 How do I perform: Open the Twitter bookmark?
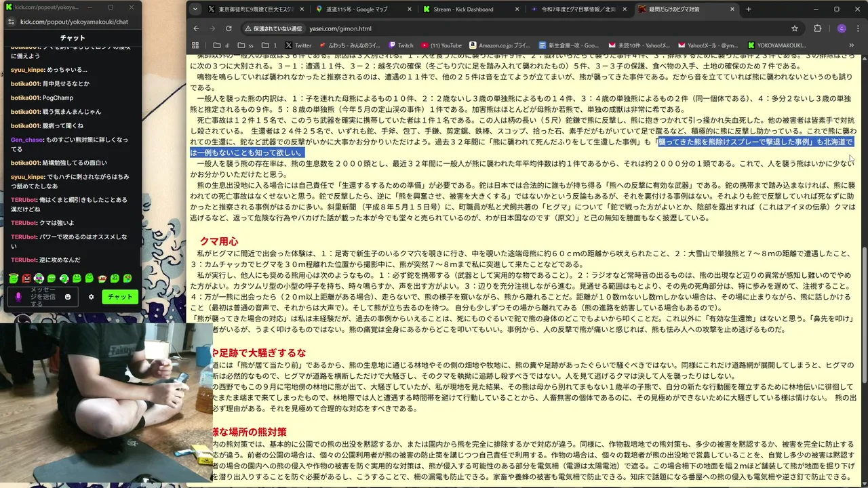click(x=298, y=45)
